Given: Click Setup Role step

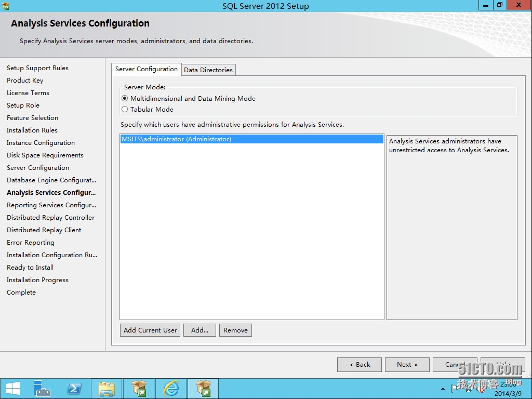Looking at the screenshot, I should coord(23,105).
